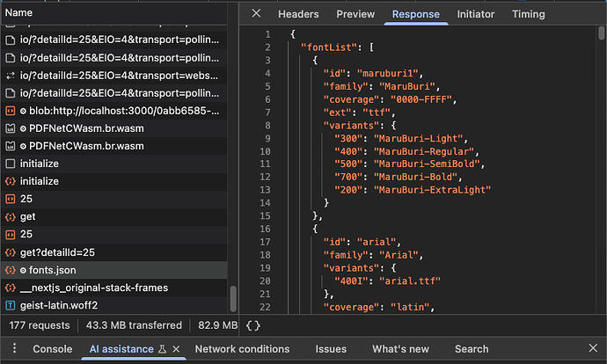Screen dimensions: 607x364
Task: Click the 43.3 MB transferred status text
Action: [x=134, y=325]
